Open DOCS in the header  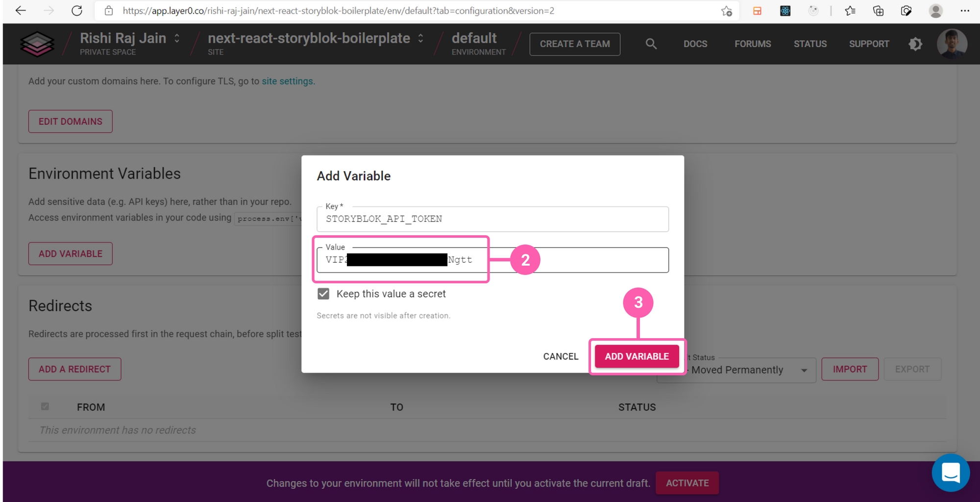(695, 44)
